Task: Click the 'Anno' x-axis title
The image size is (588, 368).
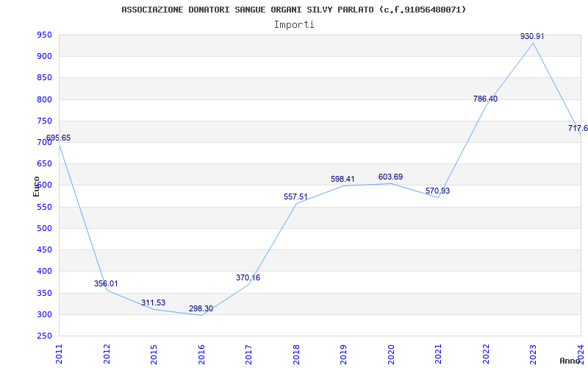Action: [x=570, y=361]
